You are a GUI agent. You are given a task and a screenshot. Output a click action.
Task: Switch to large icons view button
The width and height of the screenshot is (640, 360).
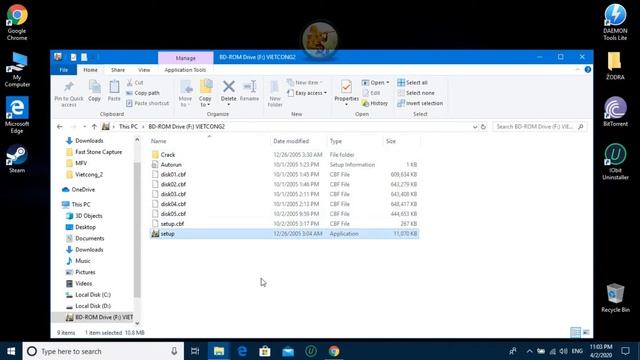586,333
